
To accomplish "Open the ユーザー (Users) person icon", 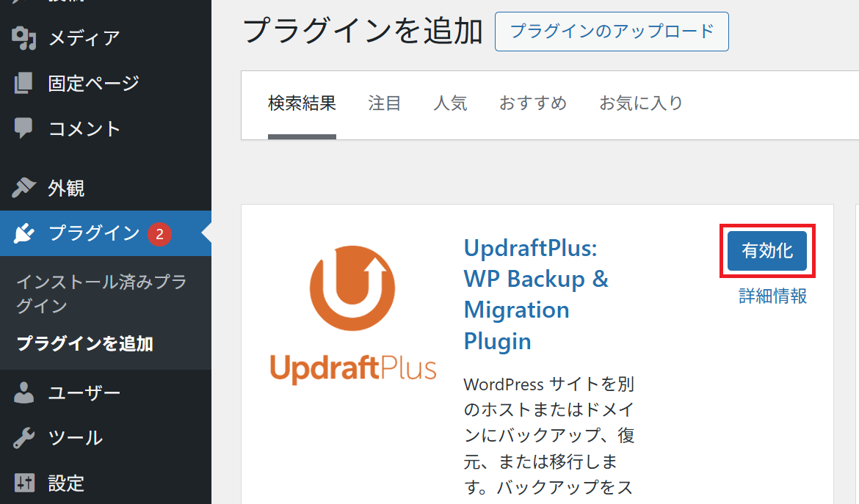I will [x=24, y=392].
